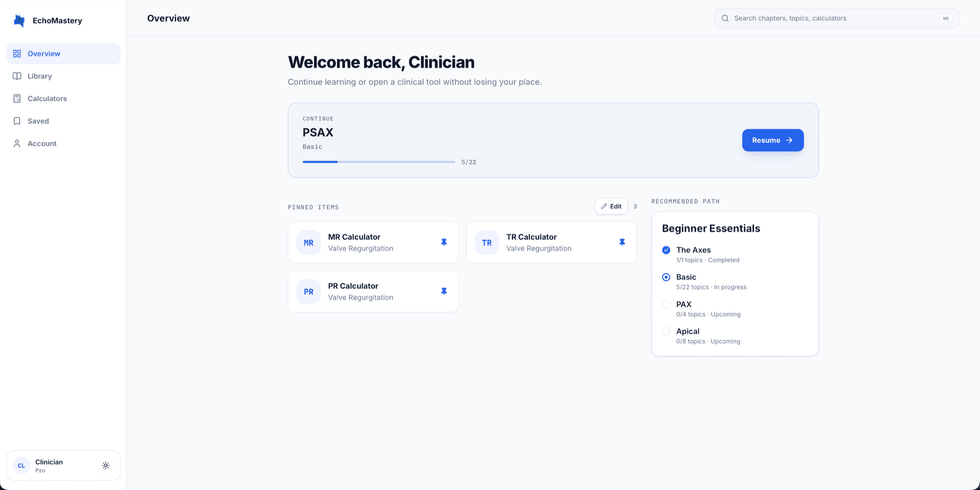Select the Basic in-progress radio indicator
The height and width of the screenshot is (490, 980).
point(666,277)
